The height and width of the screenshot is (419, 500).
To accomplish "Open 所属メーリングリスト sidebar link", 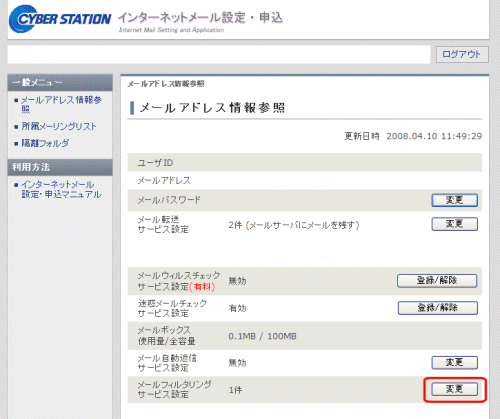I will (x=59, y=126).
